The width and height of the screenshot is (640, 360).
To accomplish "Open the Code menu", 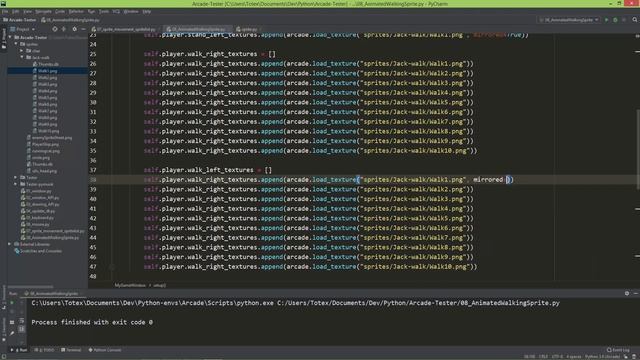I will [60, 11].
